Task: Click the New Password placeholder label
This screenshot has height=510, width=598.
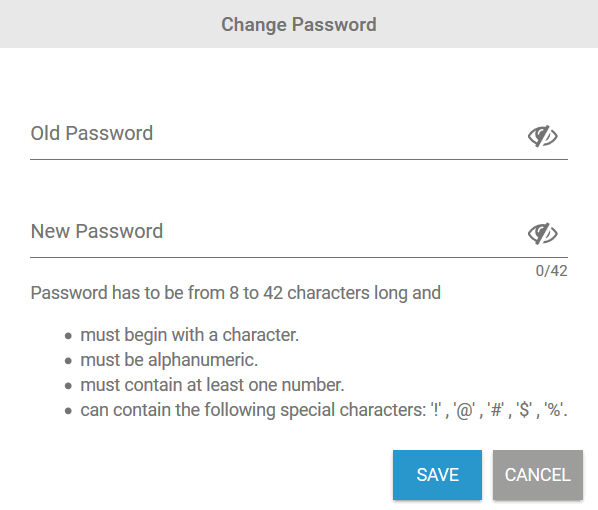Action: (x=97, y=231)
